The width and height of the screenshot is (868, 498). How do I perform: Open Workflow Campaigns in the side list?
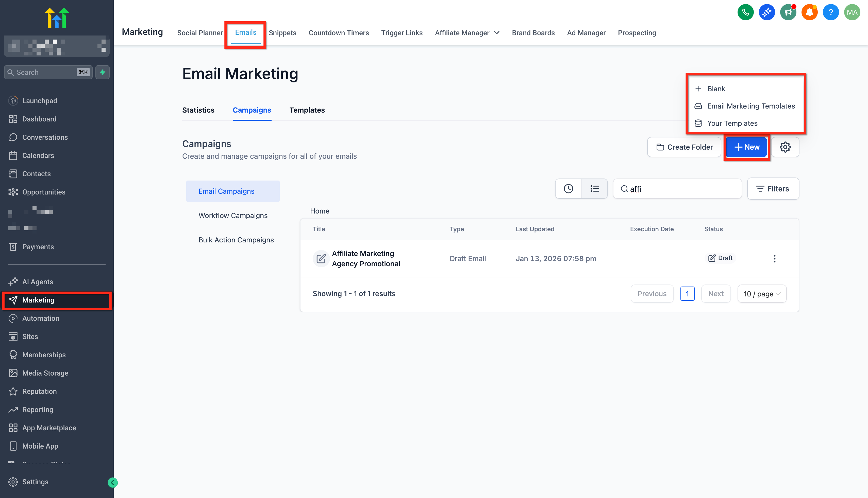[233, 216]
